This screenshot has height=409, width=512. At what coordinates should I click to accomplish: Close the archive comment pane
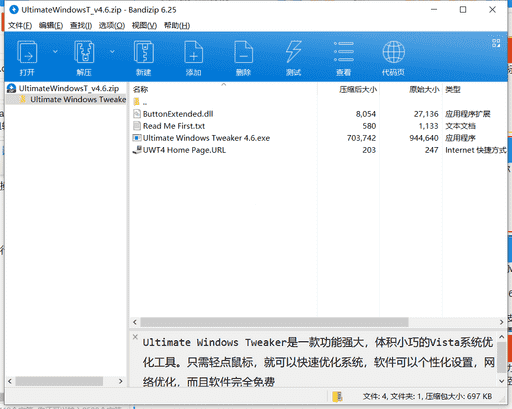(x=135, y=337)
